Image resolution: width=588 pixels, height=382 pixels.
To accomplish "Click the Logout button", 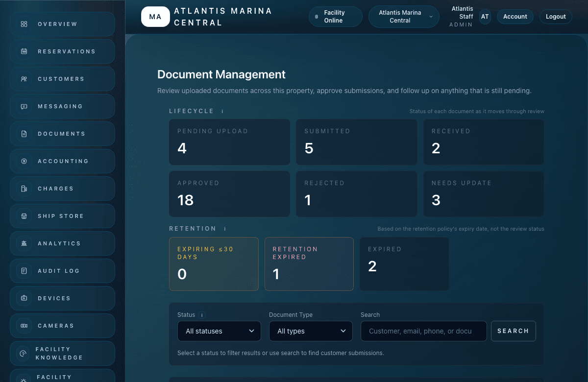I will tap(556, 17).
